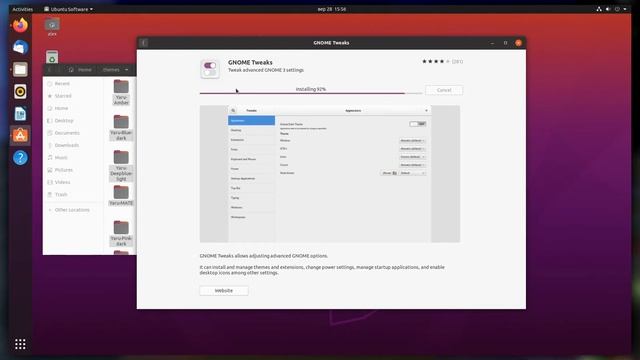Image resolution: width=640 pixels, height=360 pixels.
Task: Open themes path dropdown in Files window
Action: click(x=126, y=70)
